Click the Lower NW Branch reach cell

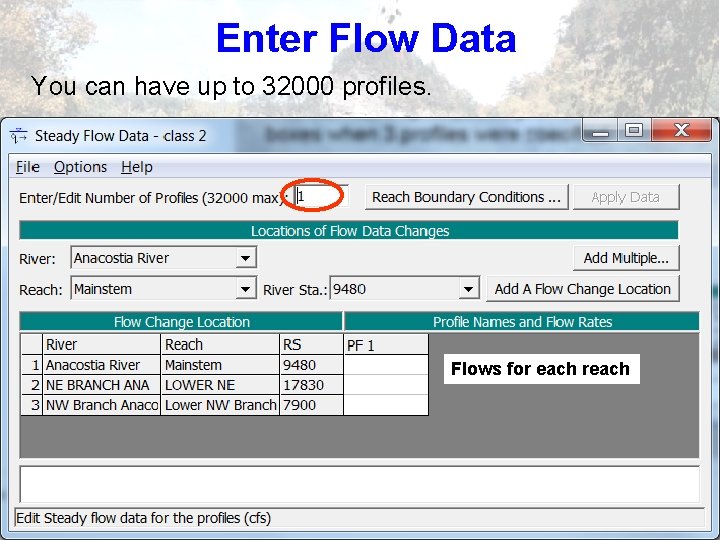point(220,405)
